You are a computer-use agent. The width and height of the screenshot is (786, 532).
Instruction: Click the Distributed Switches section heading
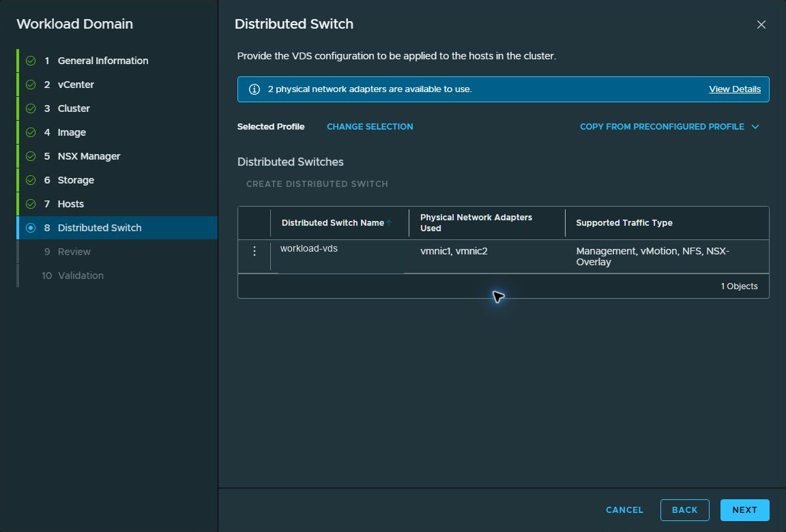290,162
